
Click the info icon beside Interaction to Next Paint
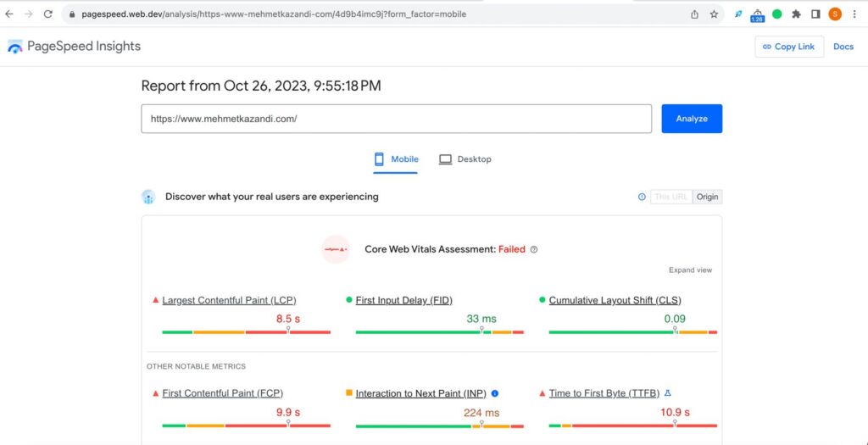[x=495, y=393]
